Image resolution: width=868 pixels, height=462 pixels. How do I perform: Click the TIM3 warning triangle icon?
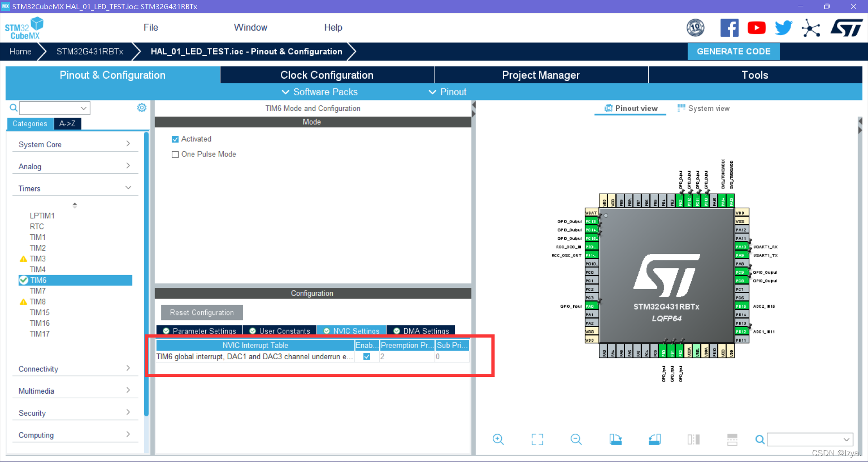click(x=24, y=259)
